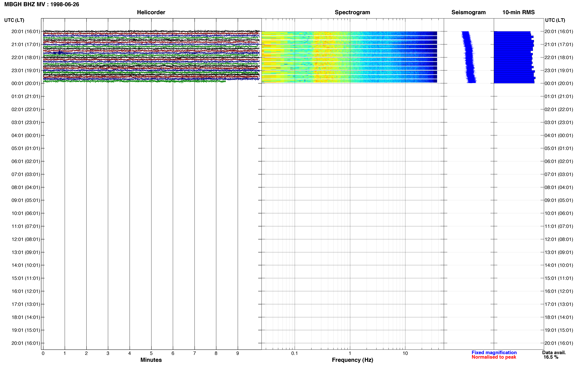The width and height of the screenshot is (588, 368).
Task: Click right time label '18:01 (14:01)'
Action: coord(559,317)
